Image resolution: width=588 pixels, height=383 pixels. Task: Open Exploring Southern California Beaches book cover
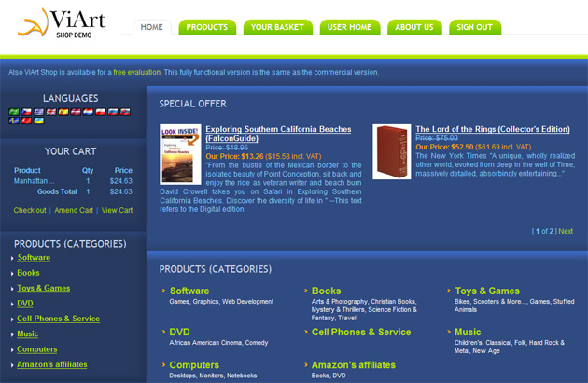[180, 154]
